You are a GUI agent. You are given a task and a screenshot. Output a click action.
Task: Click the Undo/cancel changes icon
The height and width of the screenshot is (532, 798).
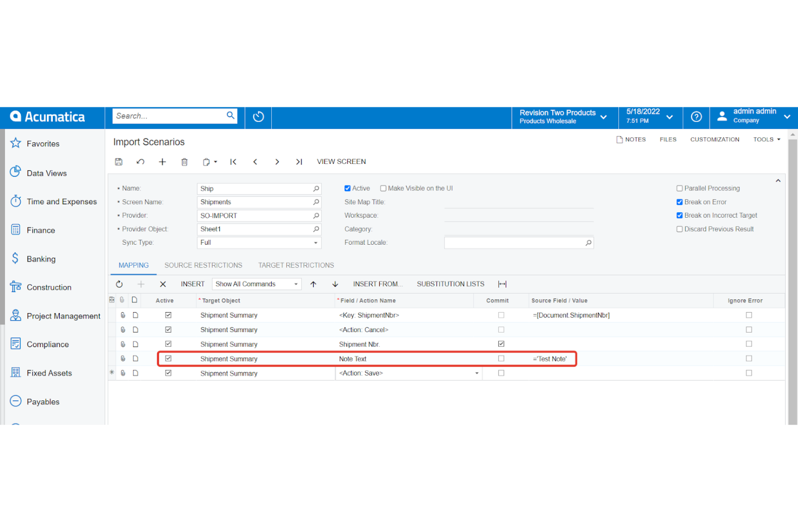click(140, 162)
